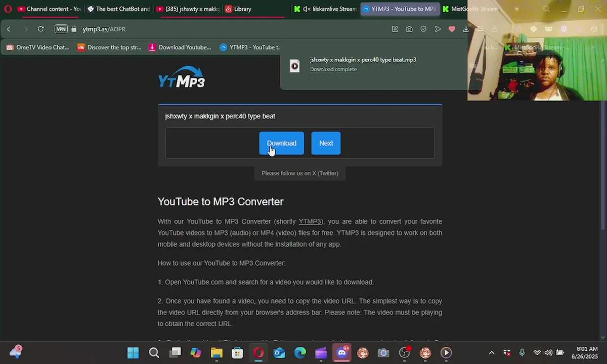Open the media player taskbar icon
The width and height of the screenshot is (607, 364).
click(x=446, y=353)
